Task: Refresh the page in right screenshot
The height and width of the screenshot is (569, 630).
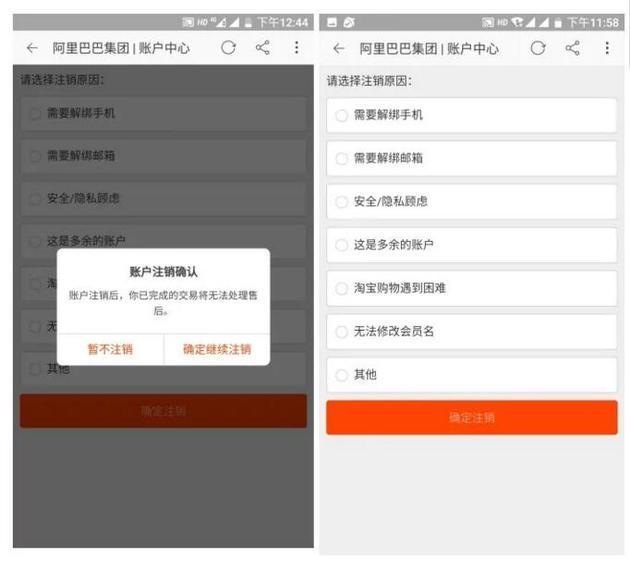Action: (x=538, y=49)
